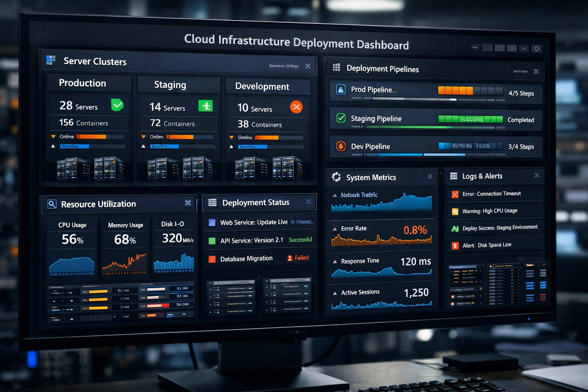Toggle the Development Online down triangle
Screen dimensions: 588x392
(x=232, y=137)
